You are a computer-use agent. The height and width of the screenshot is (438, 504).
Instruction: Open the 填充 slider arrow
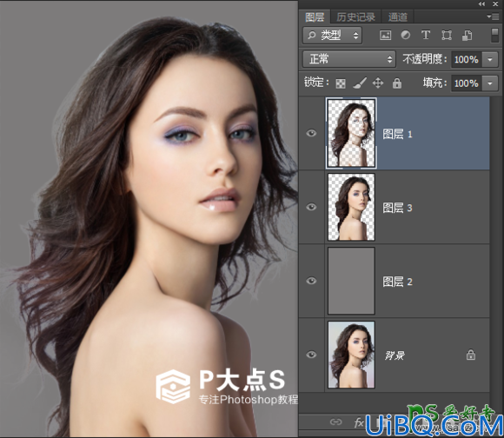490,83
